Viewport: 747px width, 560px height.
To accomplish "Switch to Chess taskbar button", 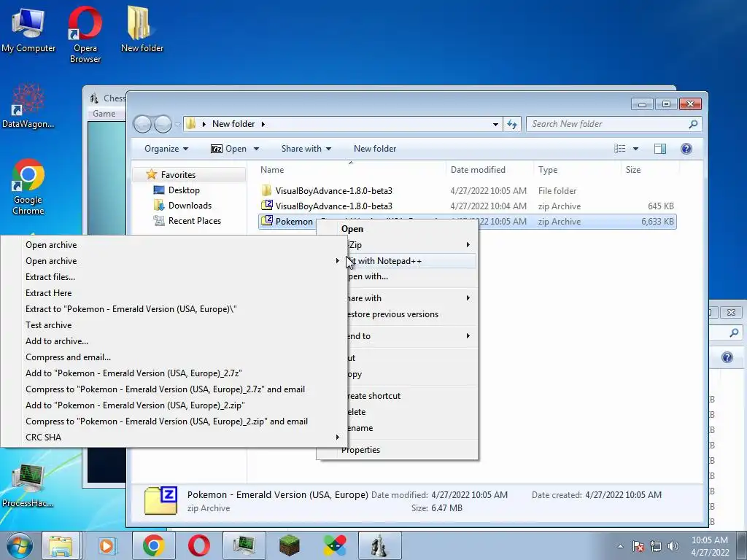I will pyautogui.click(x=379, y=545).
